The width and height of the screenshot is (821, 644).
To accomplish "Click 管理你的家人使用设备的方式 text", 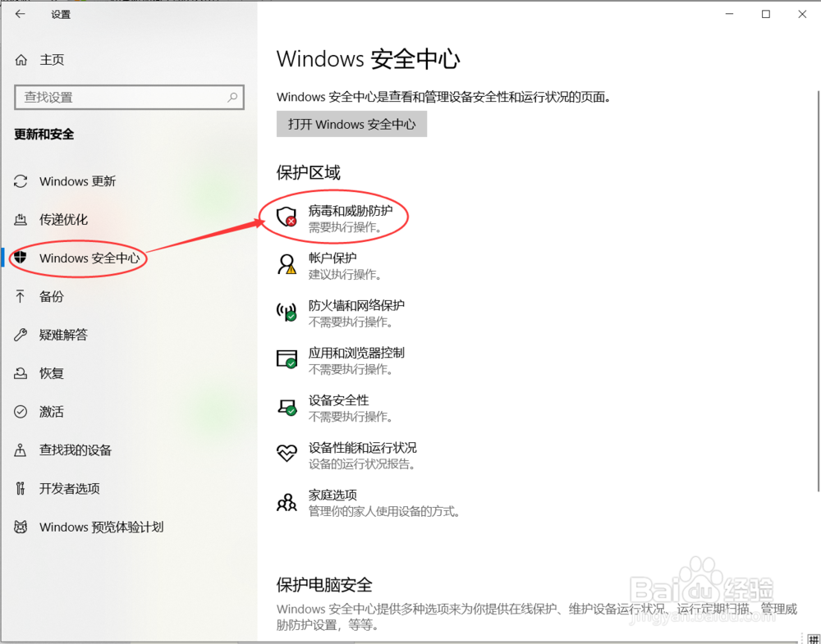I will tap(384, 511).
